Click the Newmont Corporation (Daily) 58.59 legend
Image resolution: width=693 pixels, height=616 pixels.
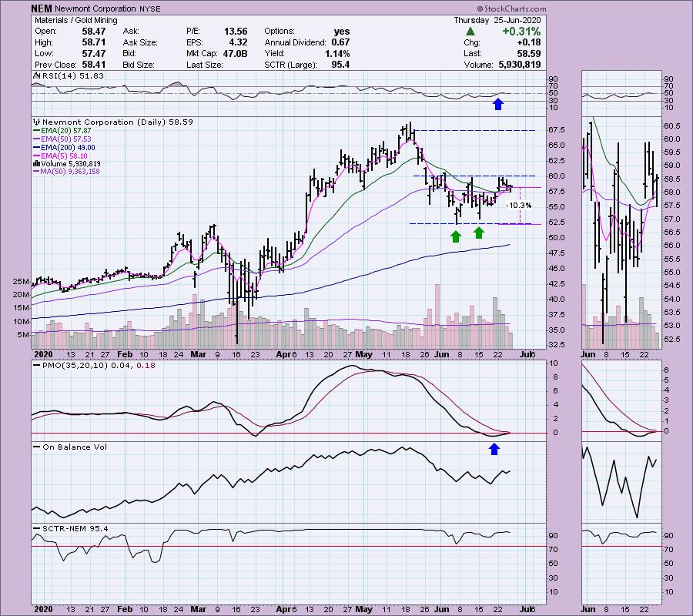click(x=118, y=122)
